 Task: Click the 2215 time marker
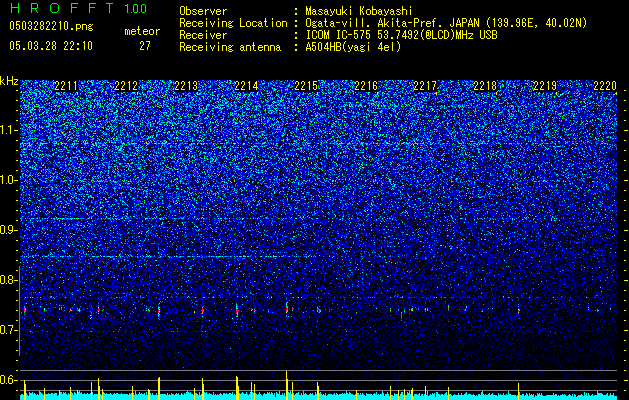point(306,86)
